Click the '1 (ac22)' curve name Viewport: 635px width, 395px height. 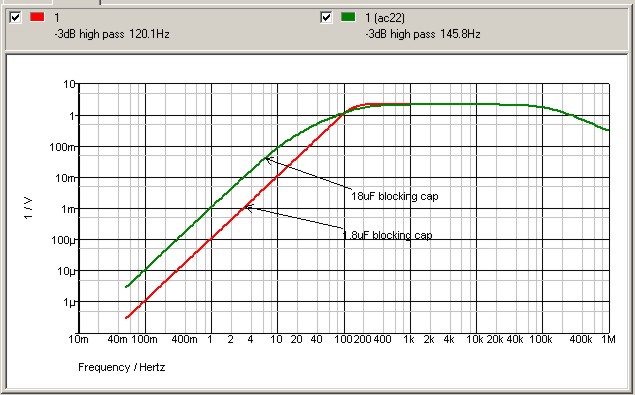click(385, 17)
